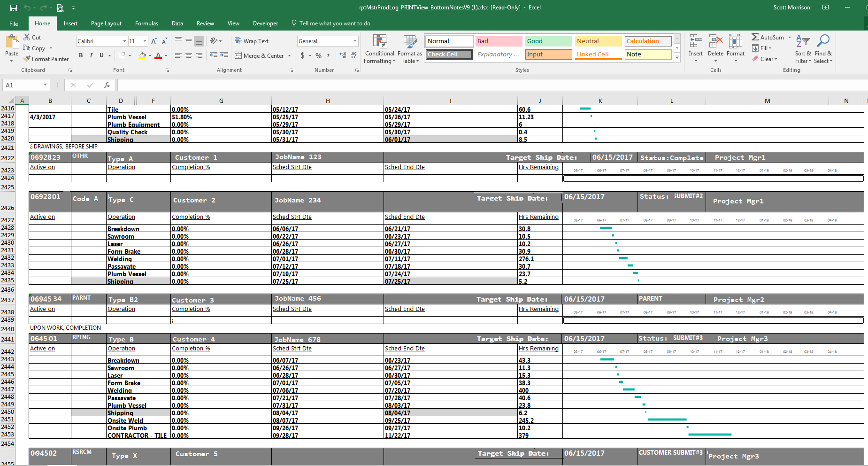Open Font settings dialog launcher
Screen dimensions: 868x466
tap(167, 70)
